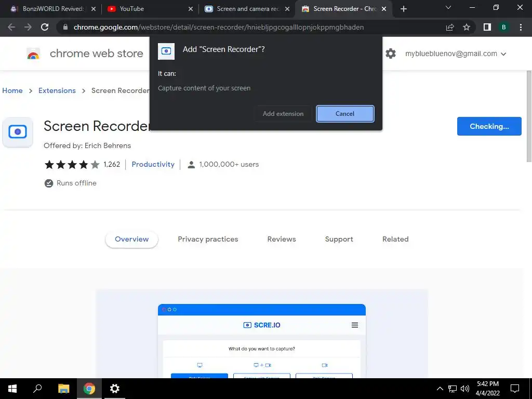
Task: Click the 1,262 ratings count
Action: pos(112,165)
